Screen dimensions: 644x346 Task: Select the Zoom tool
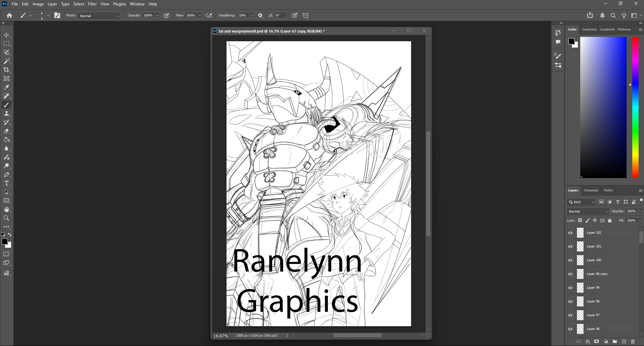pos(6,218)
